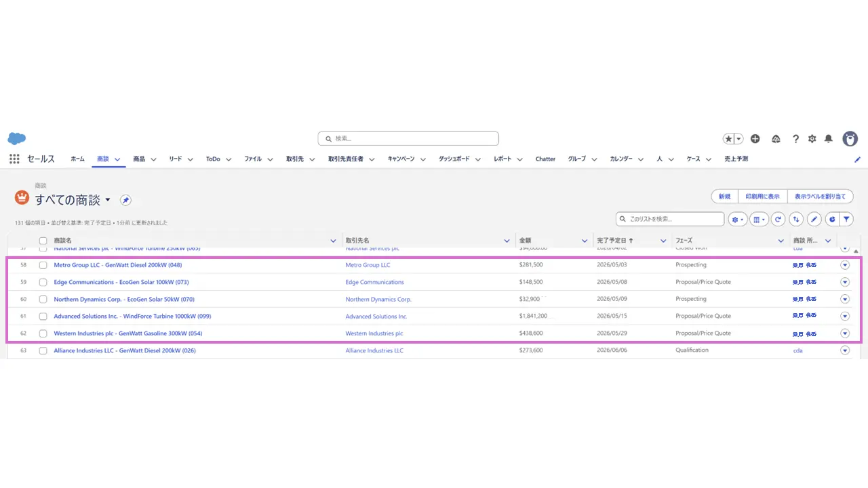This screenshot has width=868, height=488.
Task: Check the Northern Dynamics Corp. row checkbox
Action: pos(43,299)
